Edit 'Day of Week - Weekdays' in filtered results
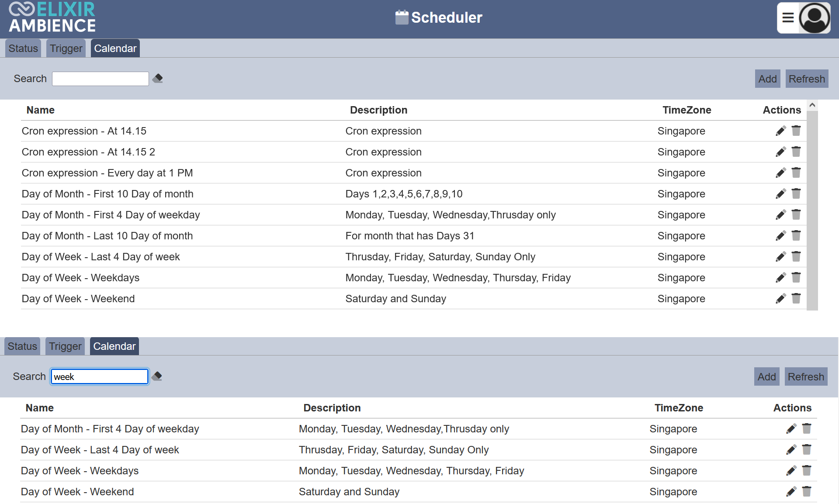 point(791,471)
